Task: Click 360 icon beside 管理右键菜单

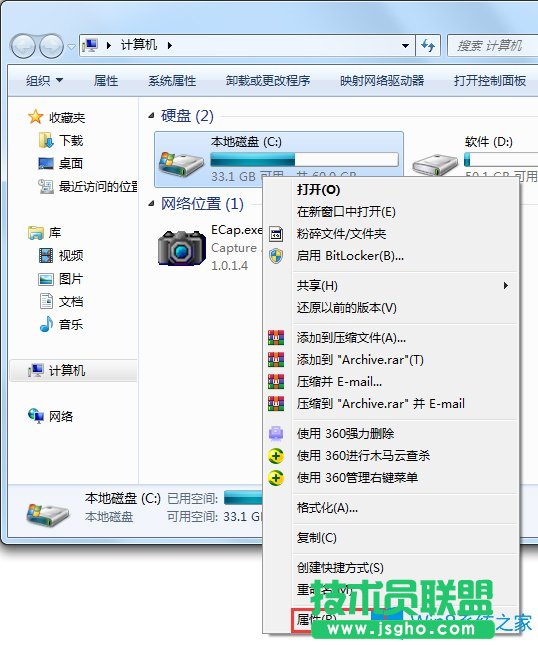Action: coord(276,478)
